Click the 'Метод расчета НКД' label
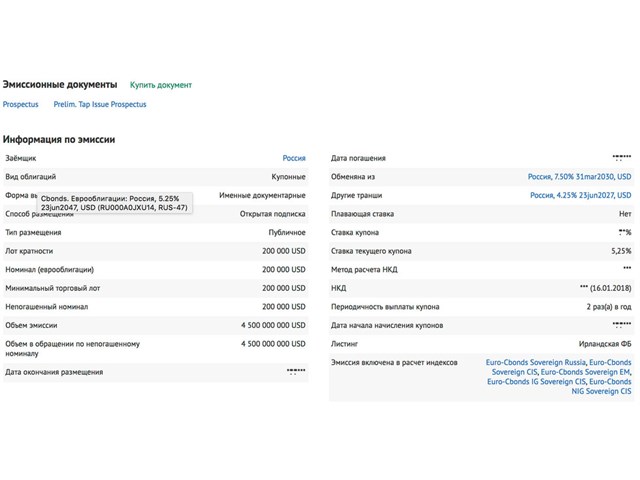 pos(364,269)
